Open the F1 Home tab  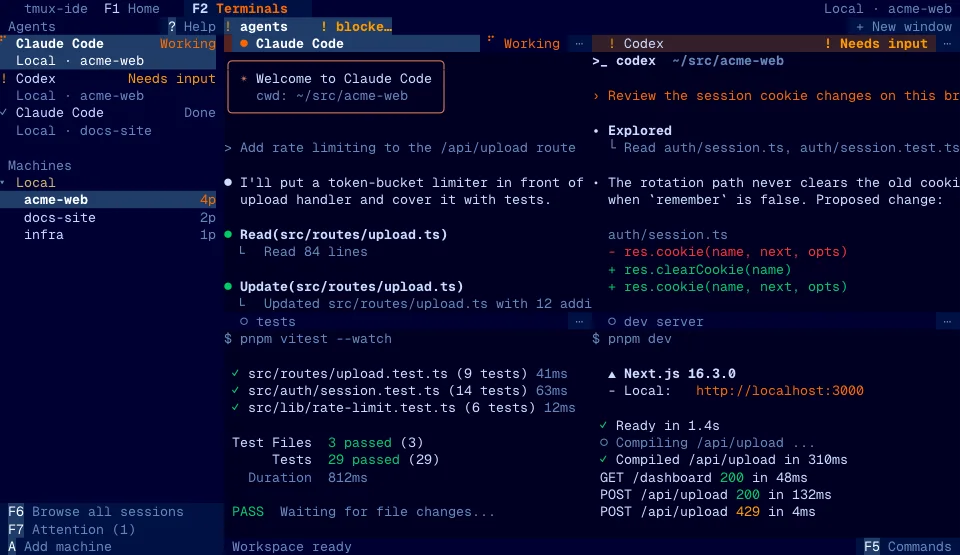pos(132,9)
